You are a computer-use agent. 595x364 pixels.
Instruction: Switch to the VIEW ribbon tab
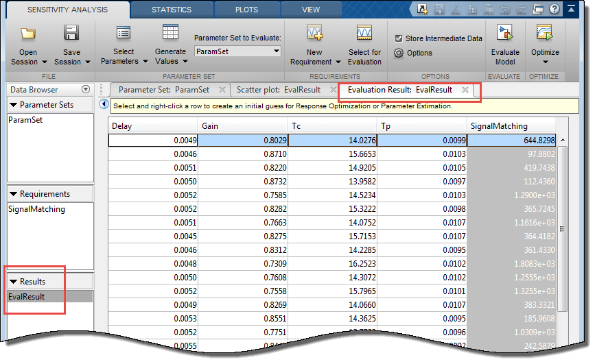tap(311, 10)
